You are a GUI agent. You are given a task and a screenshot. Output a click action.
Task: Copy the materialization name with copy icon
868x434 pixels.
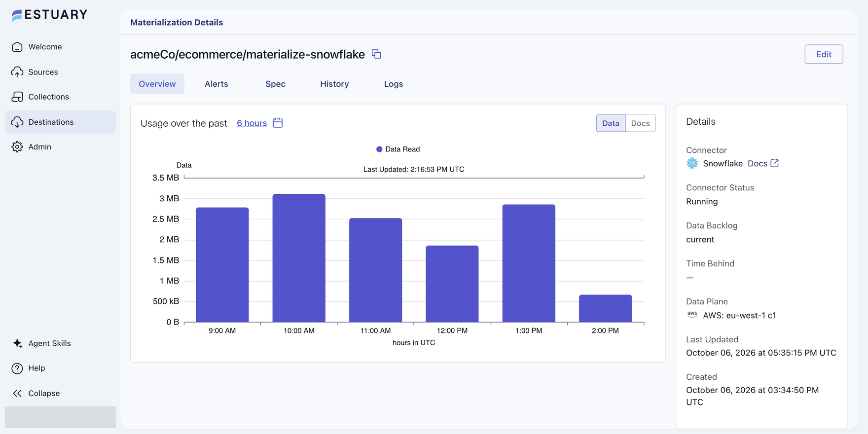click(376, 54)
